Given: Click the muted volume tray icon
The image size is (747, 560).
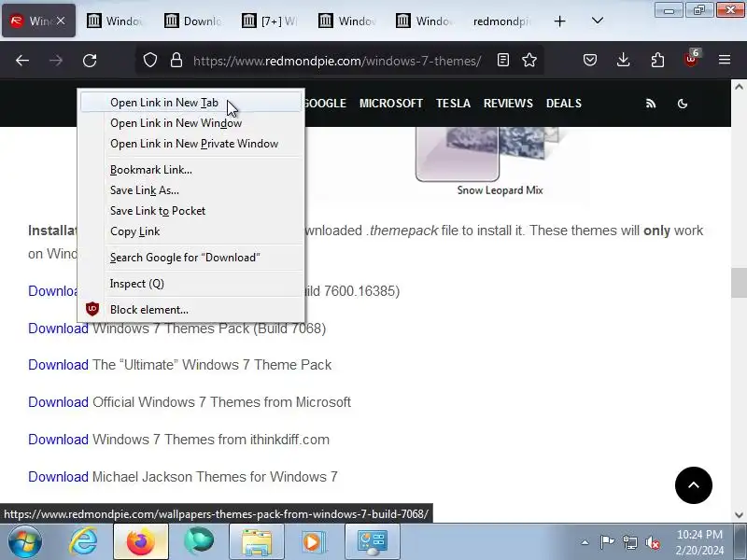Looking at the screenshot, I should point(653,542).
